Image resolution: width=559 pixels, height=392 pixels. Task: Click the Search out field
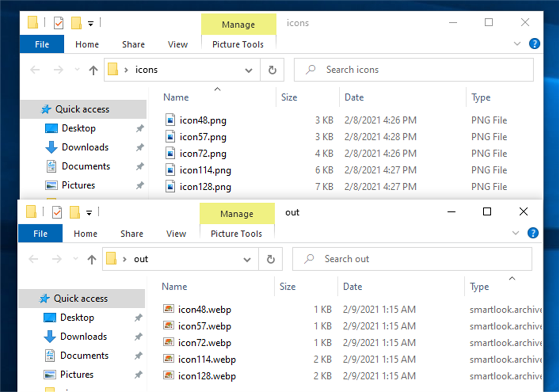[x=412, y=259]
